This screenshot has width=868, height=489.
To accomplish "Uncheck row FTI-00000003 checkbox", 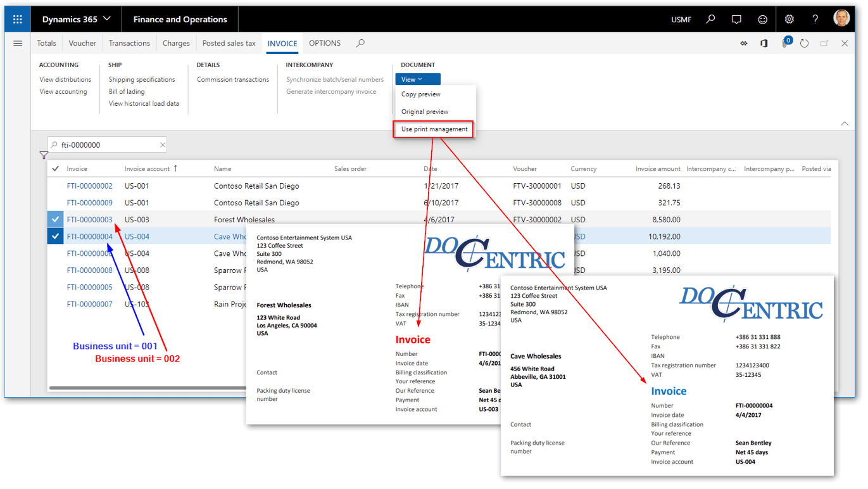I will click(56, 219).
